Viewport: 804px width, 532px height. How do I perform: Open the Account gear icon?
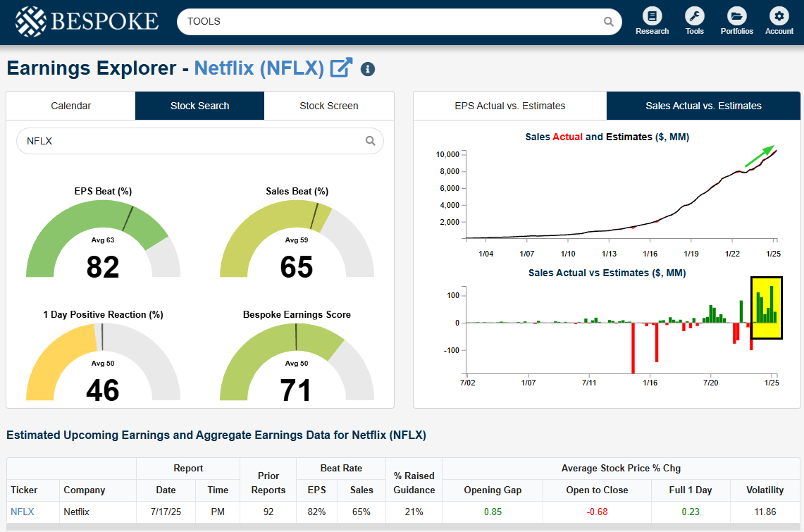click(x=779, y=16)
